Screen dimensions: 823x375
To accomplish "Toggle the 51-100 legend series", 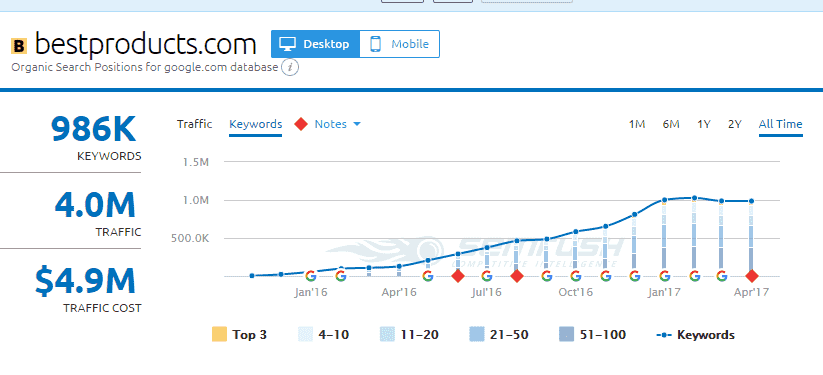I will (593, 335).
